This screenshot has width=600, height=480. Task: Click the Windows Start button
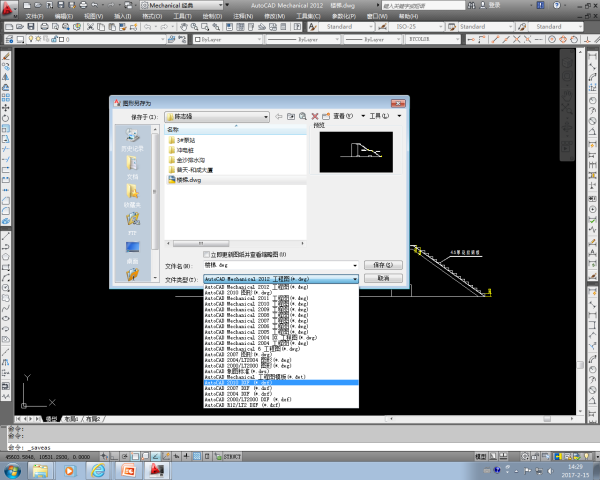pos(12,470)
